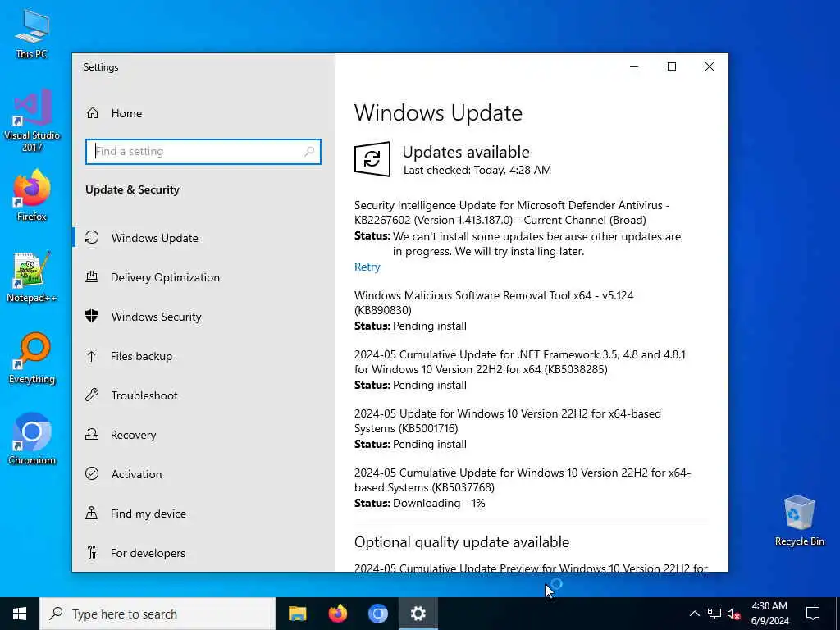Select the Recycle Bin desktop icon

click(799, 521)
